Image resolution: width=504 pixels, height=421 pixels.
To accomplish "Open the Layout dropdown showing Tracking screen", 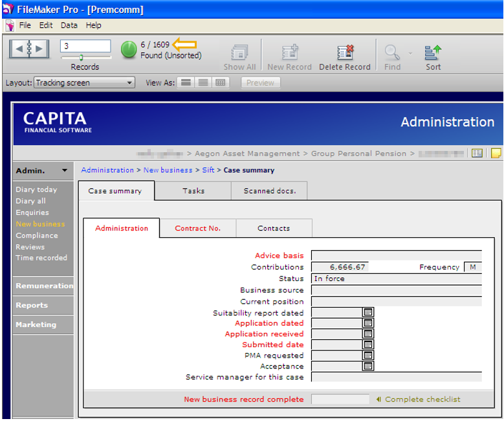I will tap(85, 83).
